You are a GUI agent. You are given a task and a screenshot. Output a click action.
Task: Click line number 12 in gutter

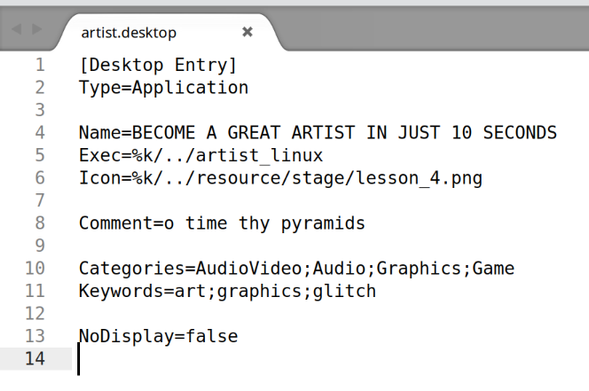tap(35, 313)
